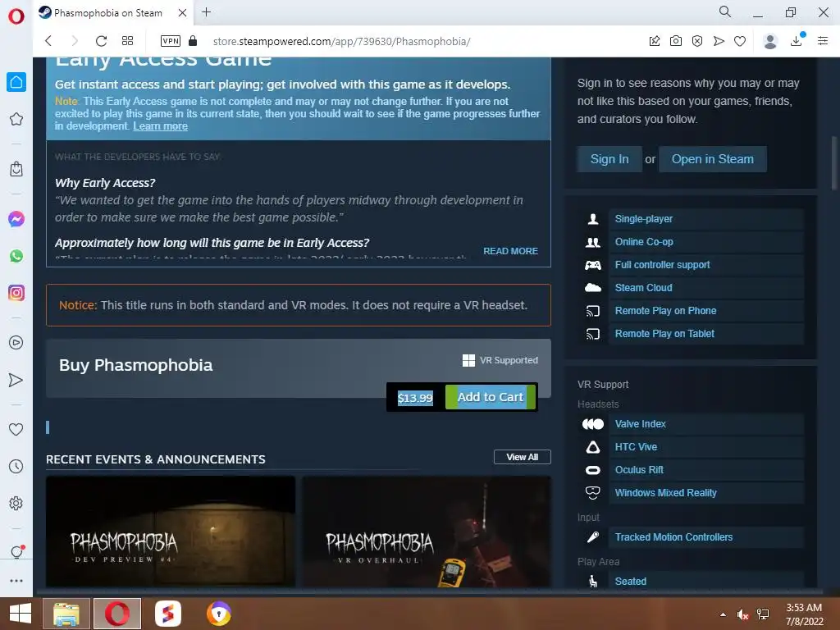Click the Opera taskbar icon
Screen dimensions: 840x630
coord(117,614)
